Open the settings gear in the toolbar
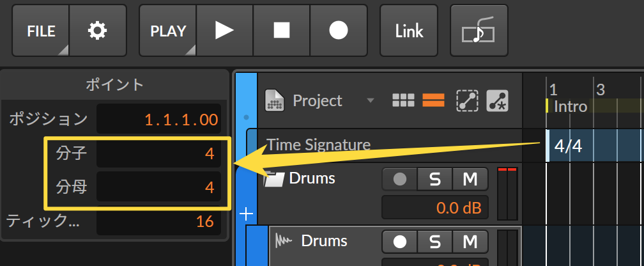Screen dimensions: 644x266 pos(98,31)
